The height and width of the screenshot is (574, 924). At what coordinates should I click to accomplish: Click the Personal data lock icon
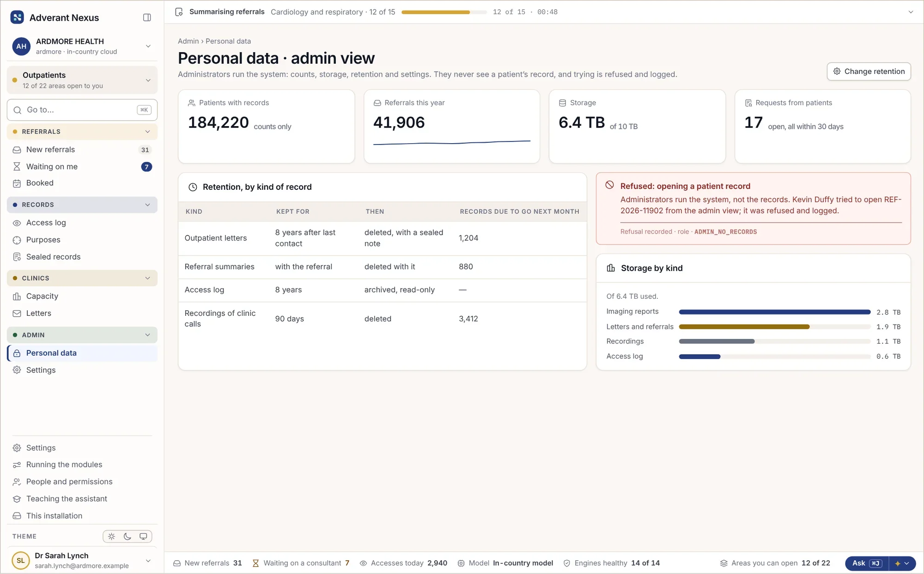coord(17,353)
